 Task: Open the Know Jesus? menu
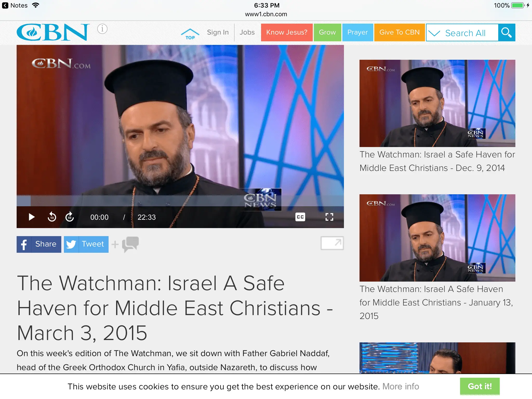287,32
